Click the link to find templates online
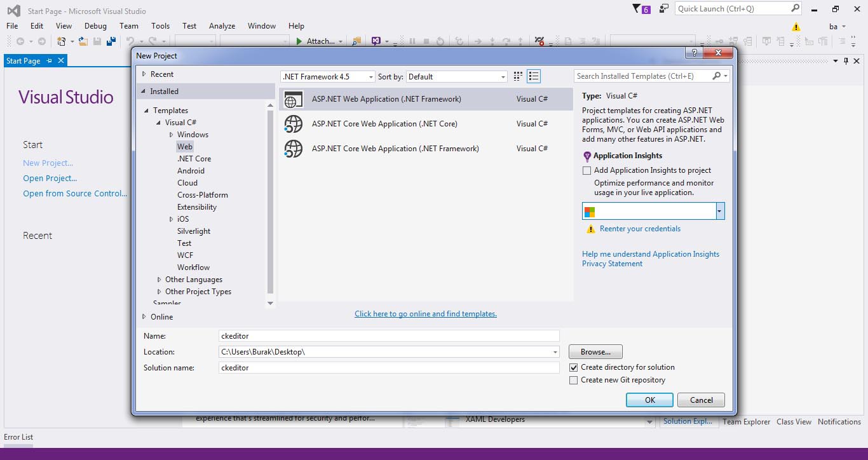The height and width of the screenshot is (460, 868). tap(425, 314)
